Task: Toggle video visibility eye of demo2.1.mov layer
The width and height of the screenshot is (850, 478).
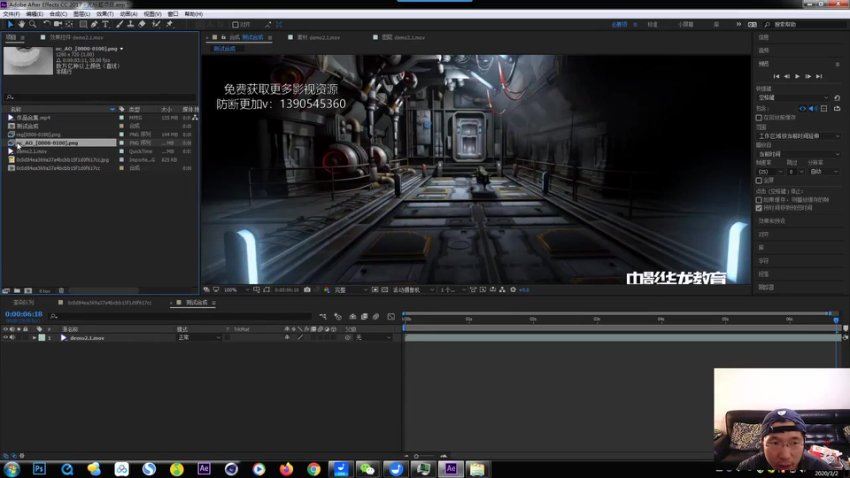Action: pos(5,338)
